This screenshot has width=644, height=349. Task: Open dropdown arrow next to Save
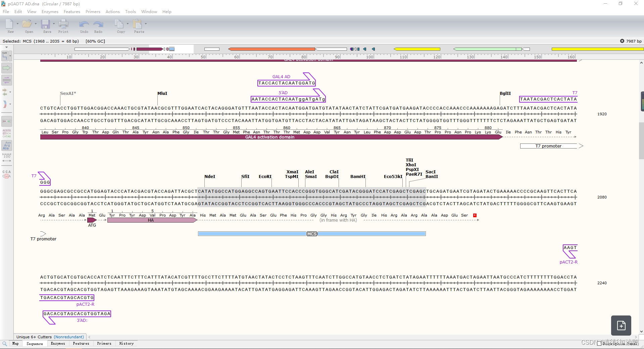(x=54, y=24)
